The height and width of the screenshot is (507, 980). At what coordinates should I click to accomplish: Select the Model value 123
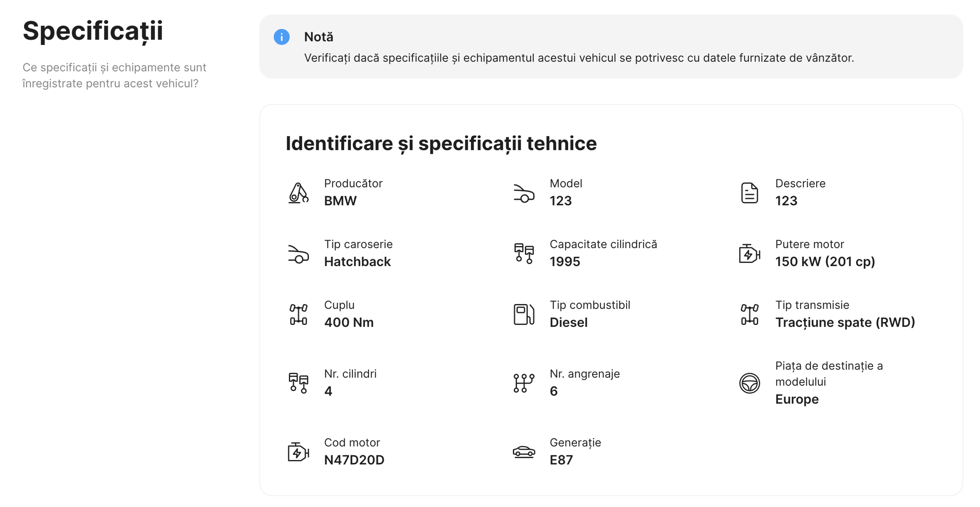pos(560,201)
